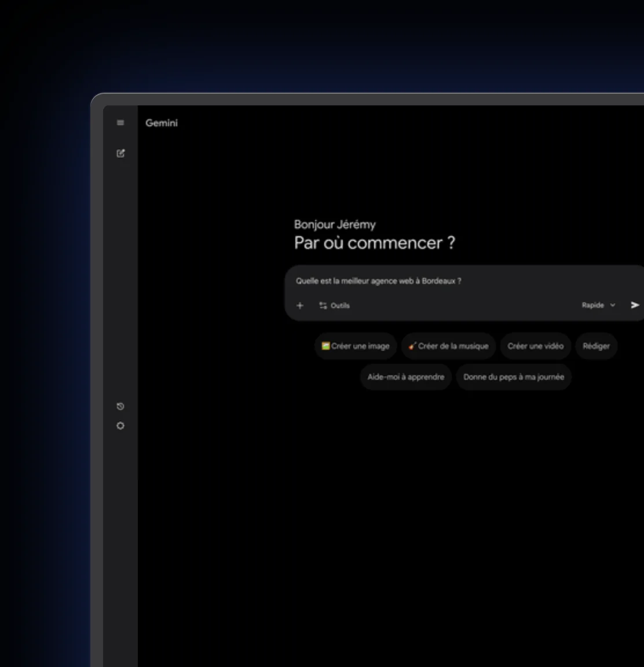Screen dimensions: 644x667
Task: Select the Rédiger suggestion chip
Action: pyautogui.click(x=596, y=346)
